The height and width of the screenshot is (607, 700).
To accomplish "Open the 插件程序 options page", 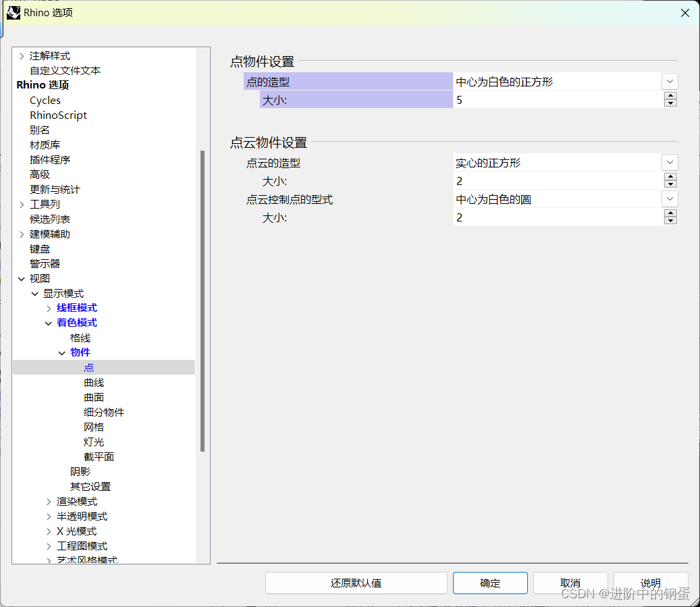I will [50, 160].
